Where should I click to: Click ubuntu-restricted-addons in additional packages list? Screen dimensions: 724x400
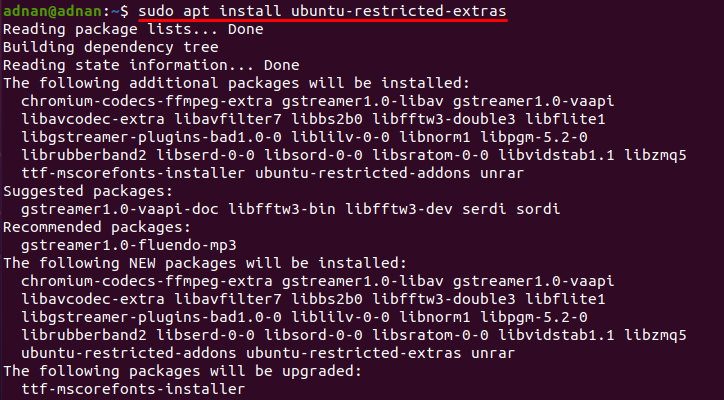pyautogui.click(x=362, y=173)
